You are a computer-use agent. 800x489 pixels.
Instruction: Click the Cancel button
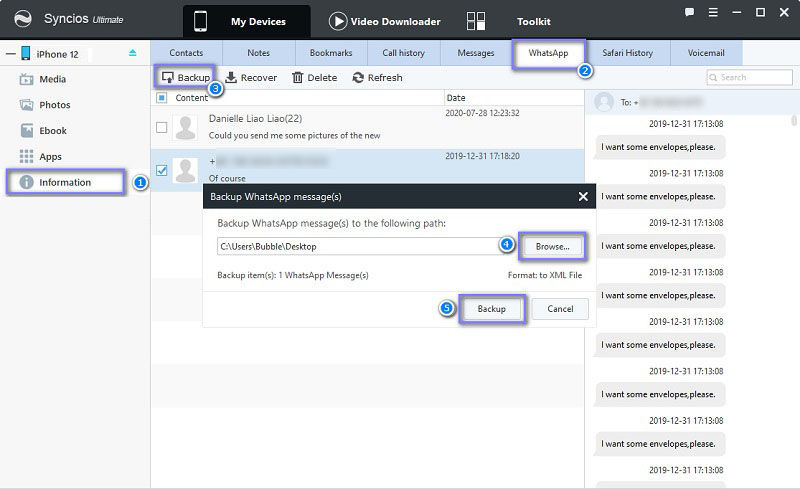point(560,309)
